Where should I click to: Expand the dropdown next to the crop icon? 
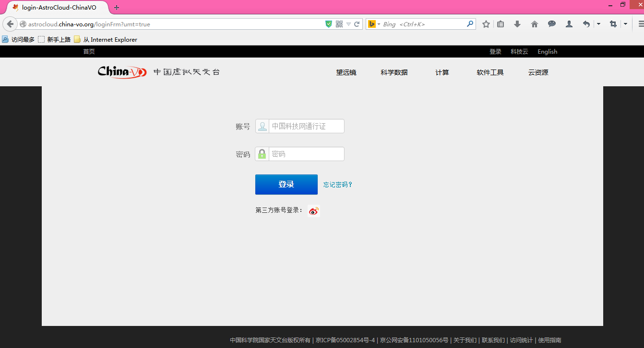[x=625, y=24]
